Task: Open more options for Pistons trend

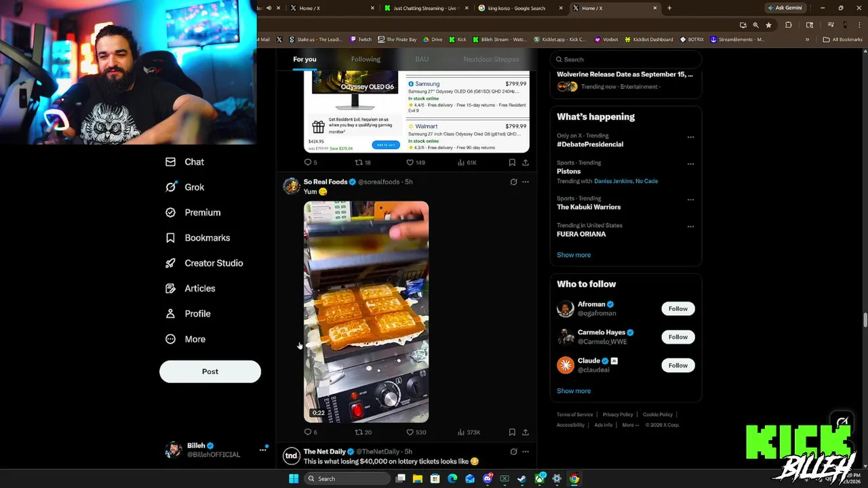Action: 690,164
